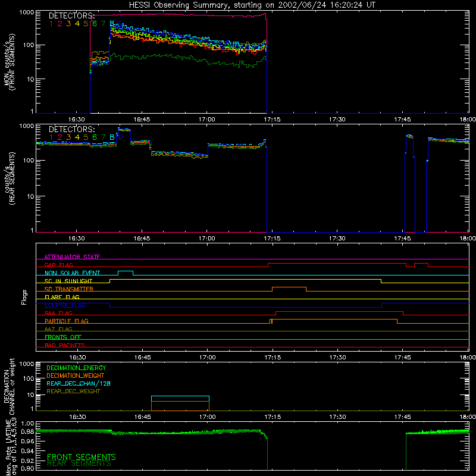Select detector 8 label in rear segments legend
Image resolution: width=476 pixels, height=476 pixels.
pyautogui.click(x=112, y=137)
